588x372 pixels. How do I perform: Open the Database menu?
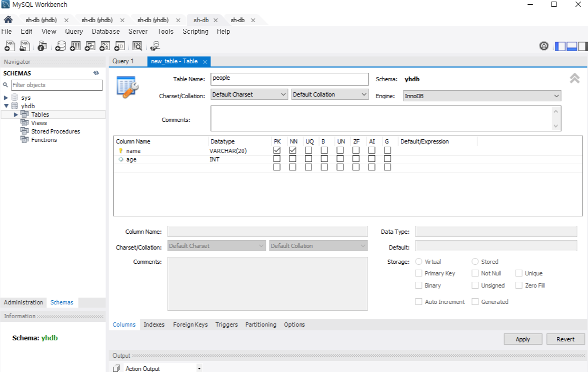pos(106,32)
